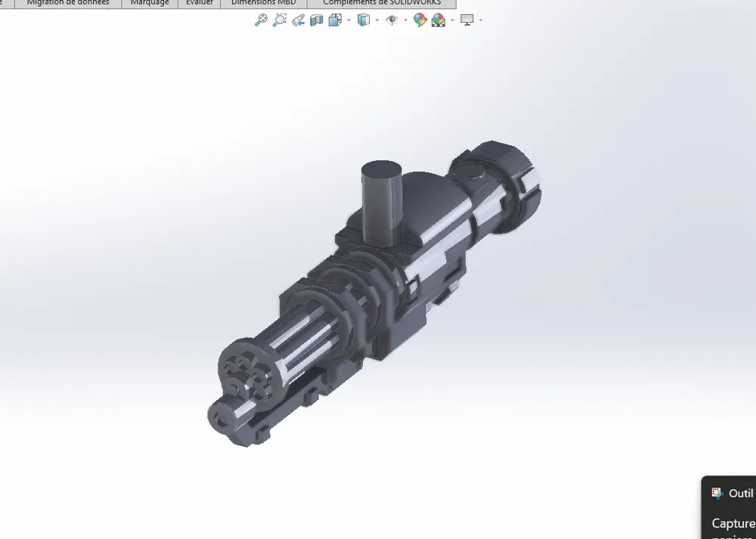
Task: Click the Outil notification app icon
Action: point(717,493)
